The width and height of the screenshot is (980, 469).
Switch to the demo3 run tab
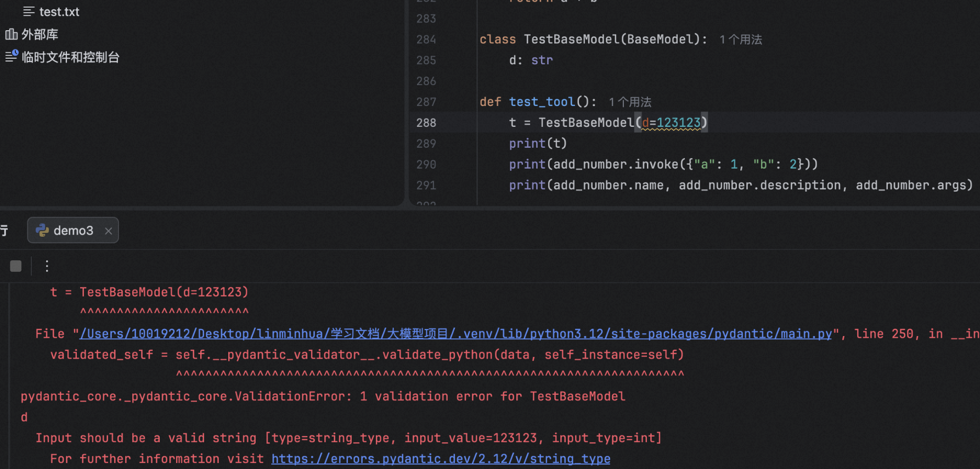pyautogui.click(x=73, y=231)
